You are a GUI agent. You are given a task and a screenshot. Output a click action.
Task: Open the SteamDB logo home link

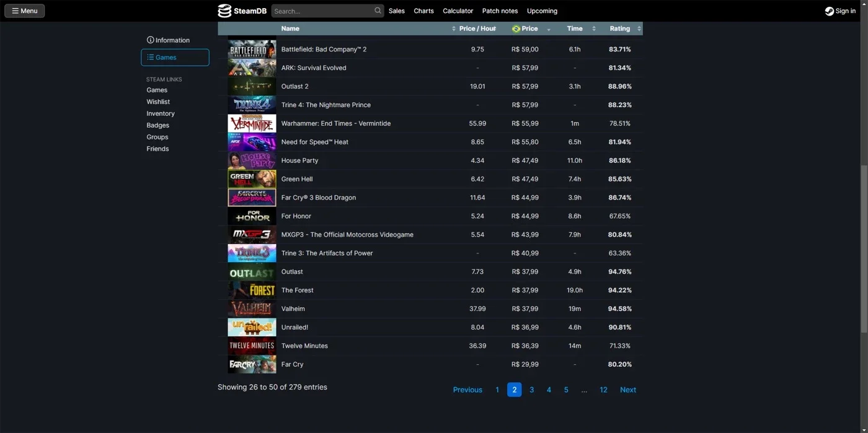242,11
